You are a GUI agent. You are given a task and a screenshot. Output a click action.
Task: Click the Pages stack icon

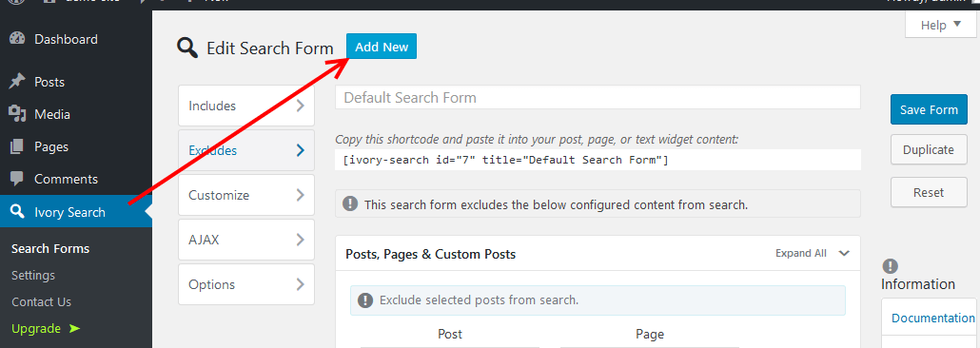(17, 146)
